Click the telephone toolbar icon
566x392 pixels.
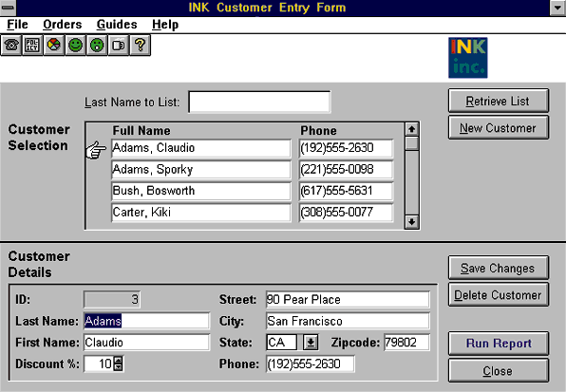[11, 46]
